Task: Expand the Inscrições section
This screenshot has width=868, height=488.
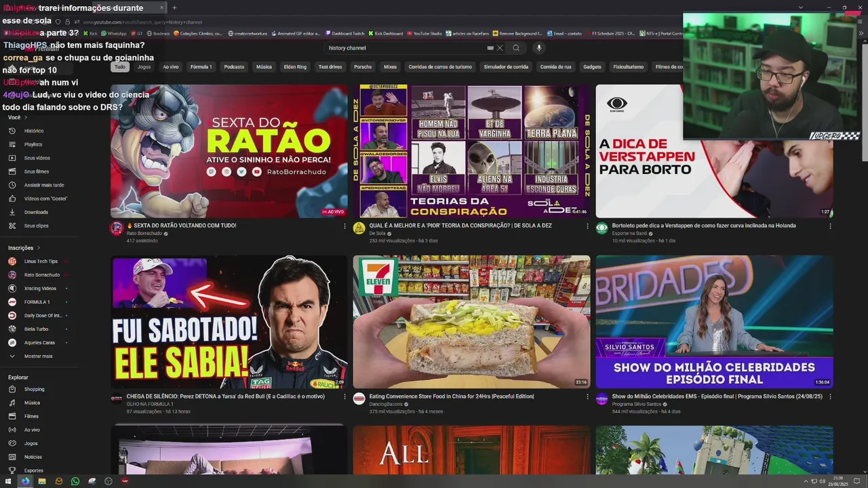Action: pyautogui.click(x=24, y=248)
